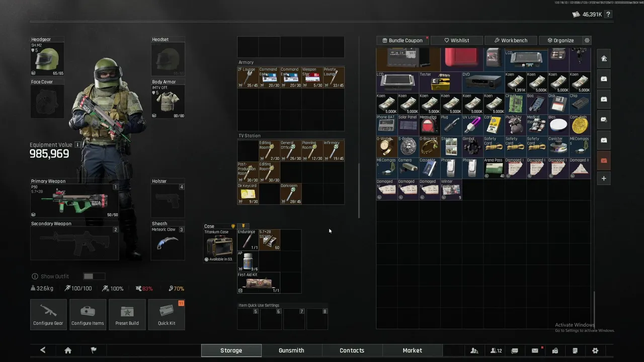Select the Infirmary key
This screenshot has width=644, height=362.
click(x=334, y=151)
